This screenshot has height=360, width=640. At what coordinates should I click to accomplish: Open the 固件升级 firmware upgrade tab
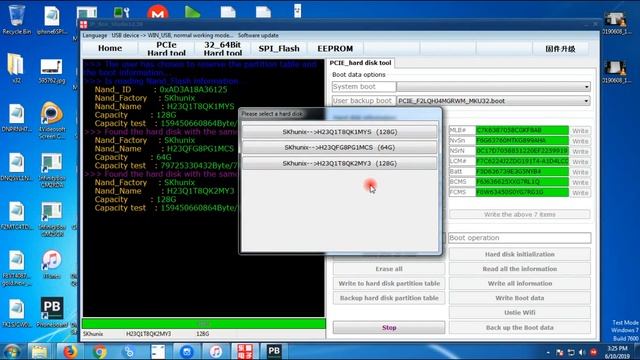[560, 49]
